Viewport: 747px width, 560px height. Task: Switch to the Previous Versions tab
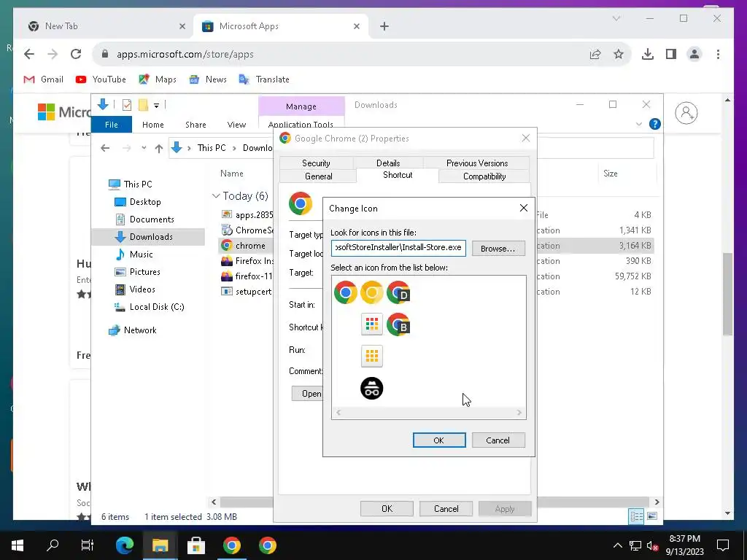[477, 163]
